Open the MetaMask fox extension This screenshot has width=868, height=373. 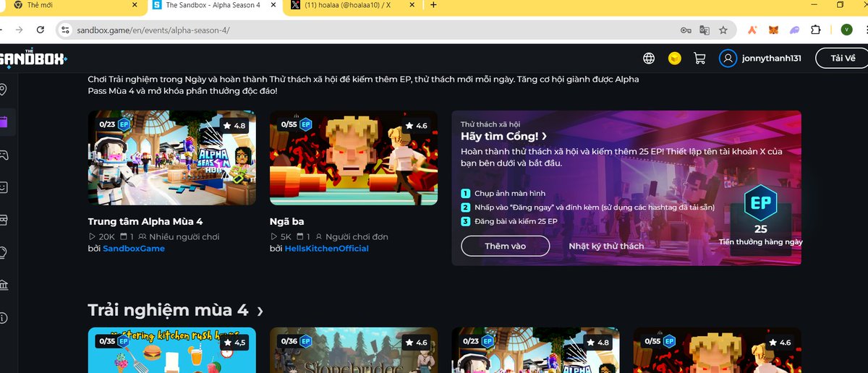click(x=773, y=30)
